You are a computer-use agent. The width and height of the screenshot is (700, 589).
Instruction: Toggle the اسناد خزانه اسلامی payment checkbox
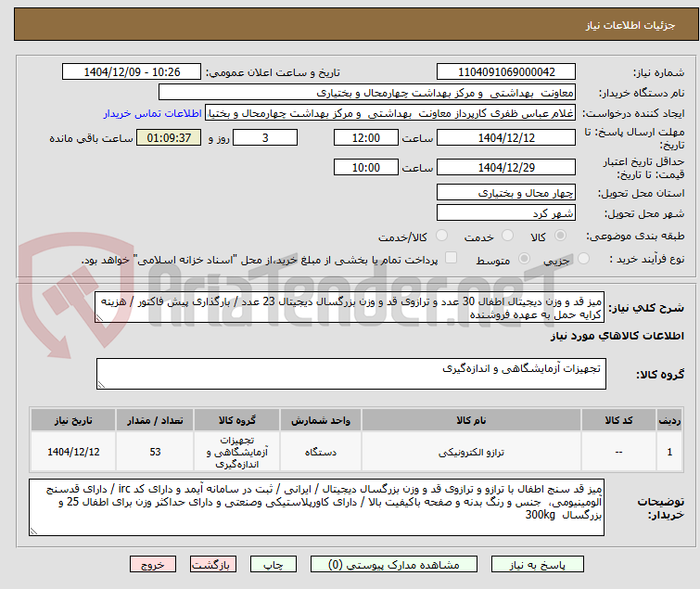[x=452, y=258]
